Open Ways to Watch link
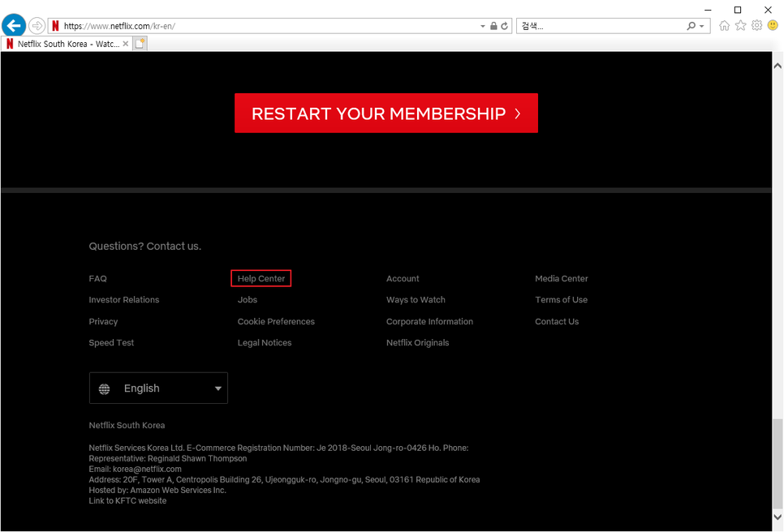This screenshot has width=784, height=532. pos(416,300)
